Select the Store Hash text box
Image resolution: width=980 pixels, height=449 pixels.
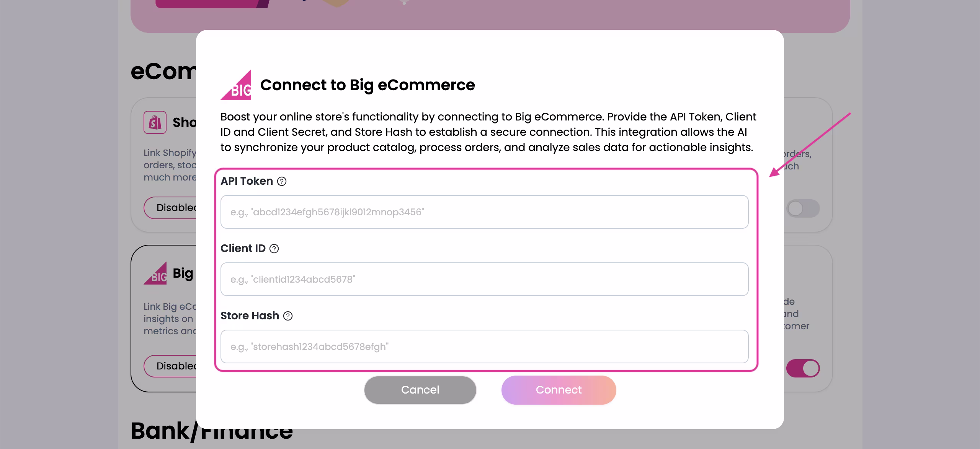[484, 347]
